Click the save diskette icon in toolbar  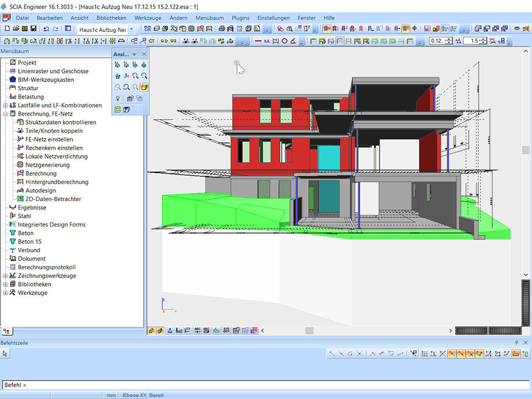tap(33, 29)
